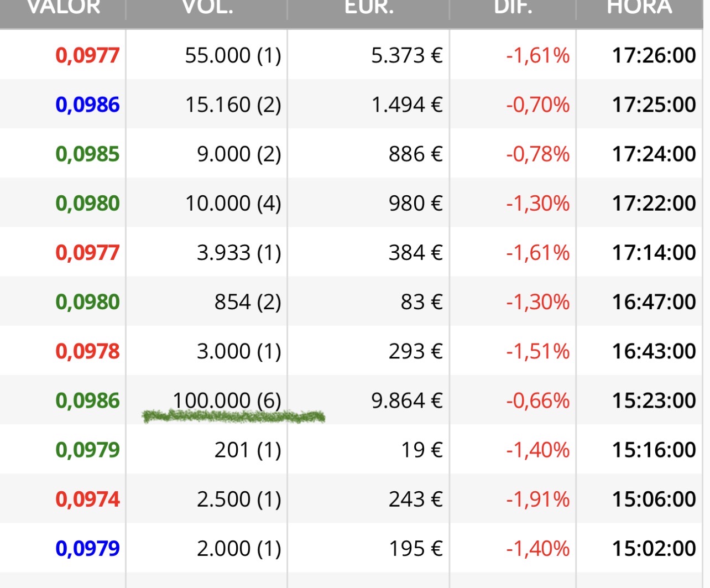
Task: Select the 9.864 € amount cell
Action: (407, 400)
